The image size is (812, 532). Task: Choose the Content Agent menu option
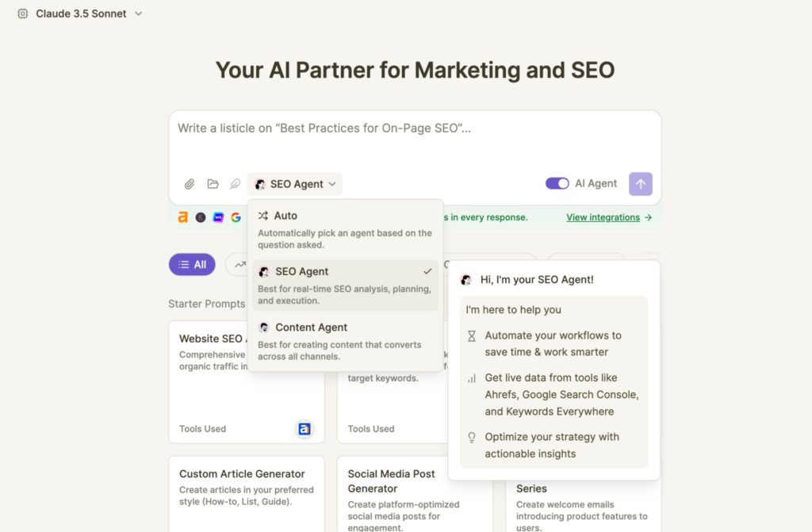(x=346, y=342)
